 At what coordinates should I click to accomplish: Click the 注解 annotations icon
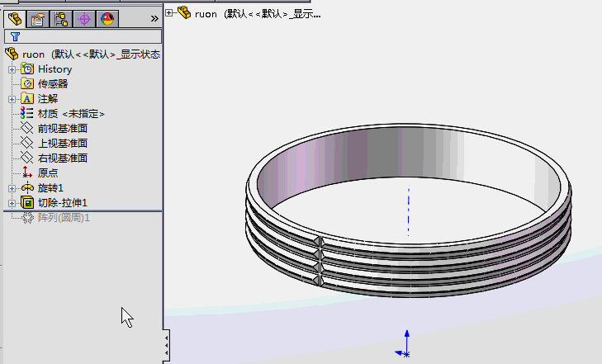[x=27, y=98]
